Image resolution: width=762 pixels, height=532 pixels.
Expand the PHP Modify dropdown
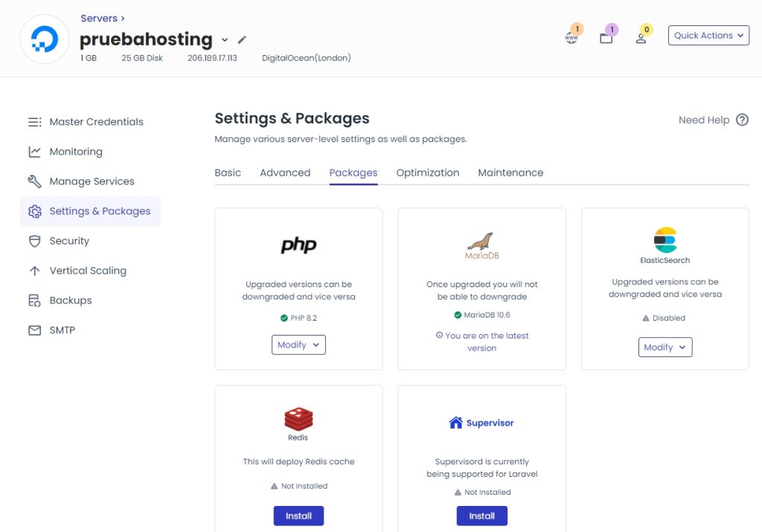click(x=298, y=345)
